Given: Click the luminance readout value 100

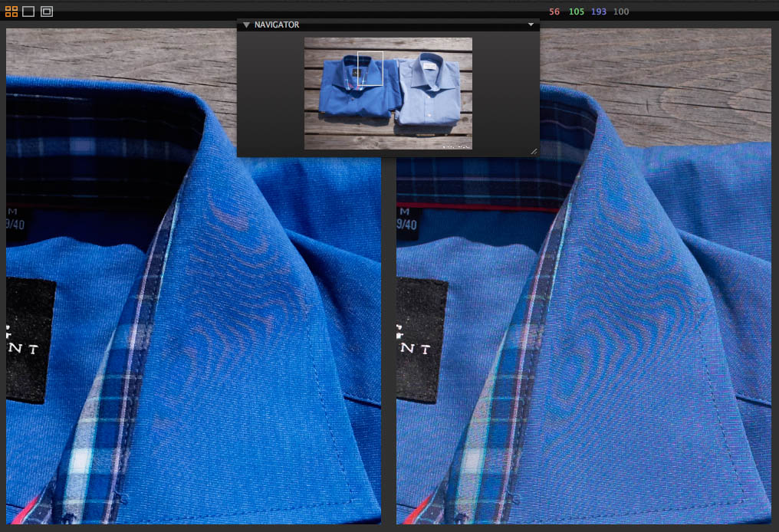Looking at the screenshot, I should pos(621,11).
